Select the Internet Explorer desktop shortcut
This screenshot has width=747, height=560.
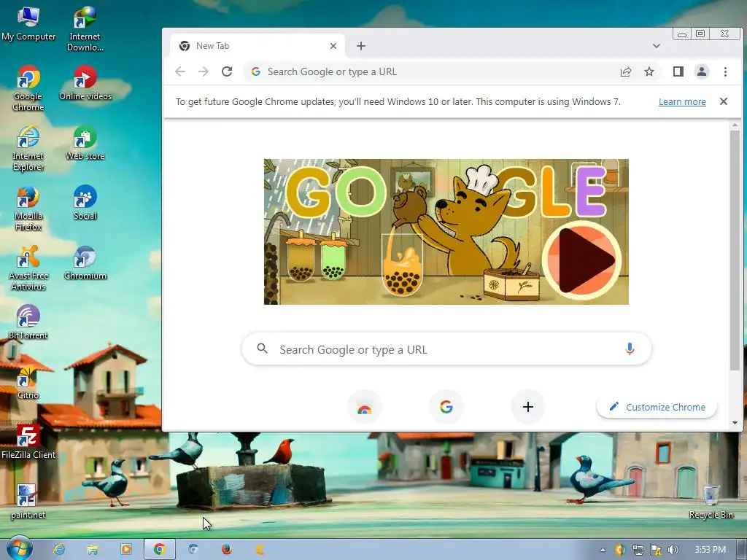click(28, 149)
